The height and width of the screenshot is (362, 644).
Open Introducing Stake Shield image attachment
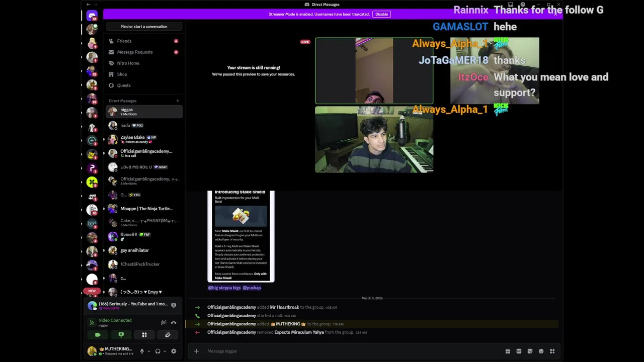pyautogui.click(x=241, y=236)
